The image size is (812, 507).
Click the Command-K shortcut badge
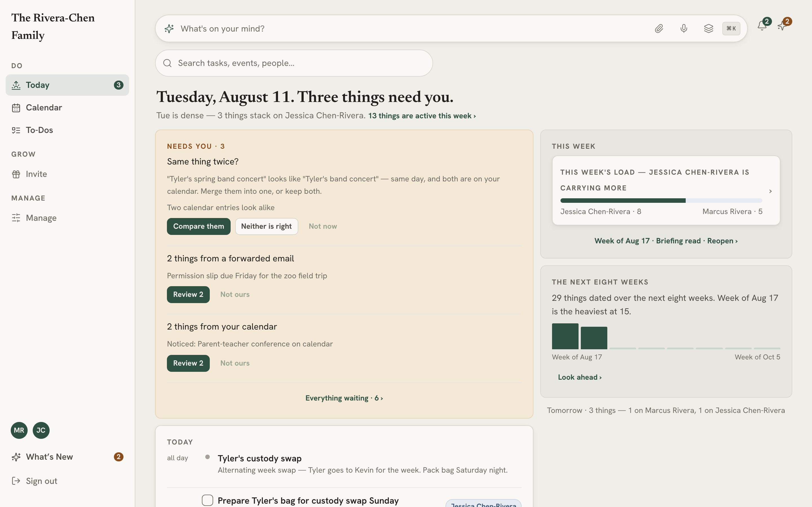[x=731, y=28]
